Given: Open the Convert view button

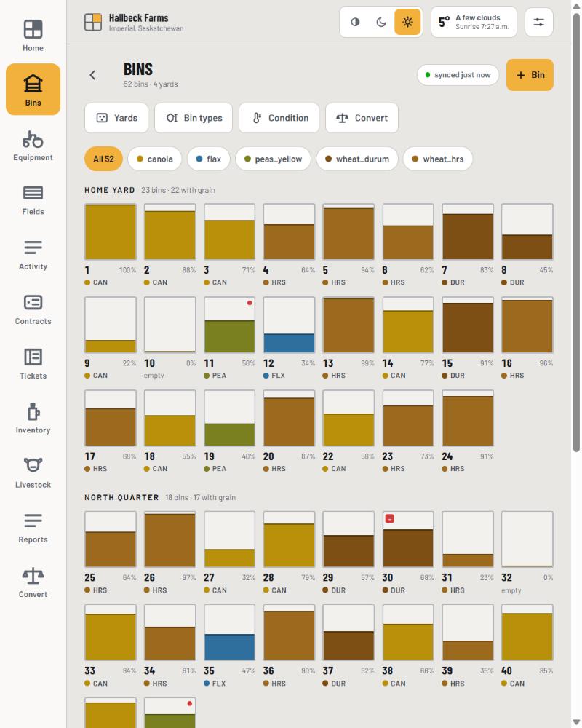Looking at the screenshot, I should click(362, 118).
